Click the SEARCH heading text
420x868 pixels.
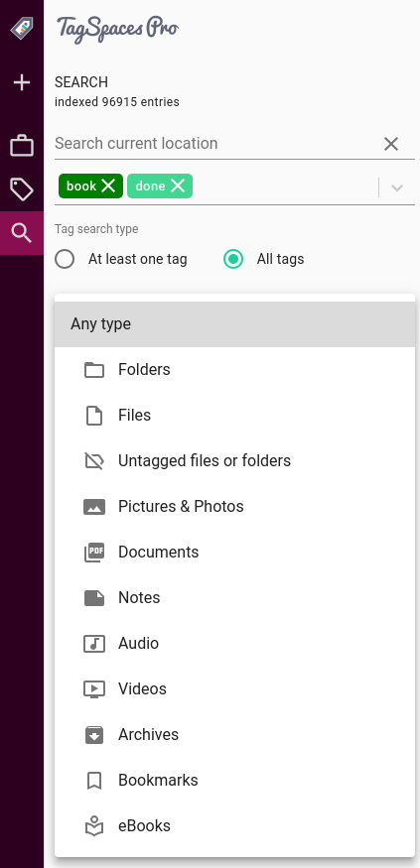point(81,82)
